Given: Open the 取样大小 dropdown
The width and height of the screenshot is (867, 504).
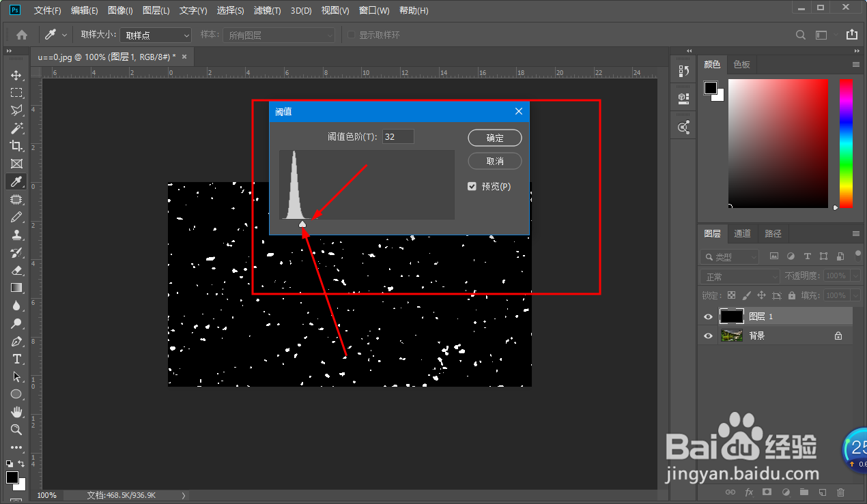Looking at the screenshot, I should click(156, 35).
